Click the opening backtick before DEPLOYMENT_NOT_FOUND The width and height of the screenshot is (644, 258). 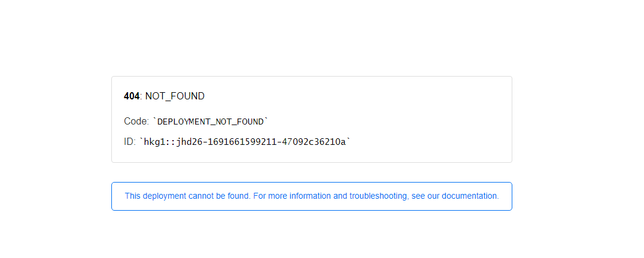pos(155,120)
